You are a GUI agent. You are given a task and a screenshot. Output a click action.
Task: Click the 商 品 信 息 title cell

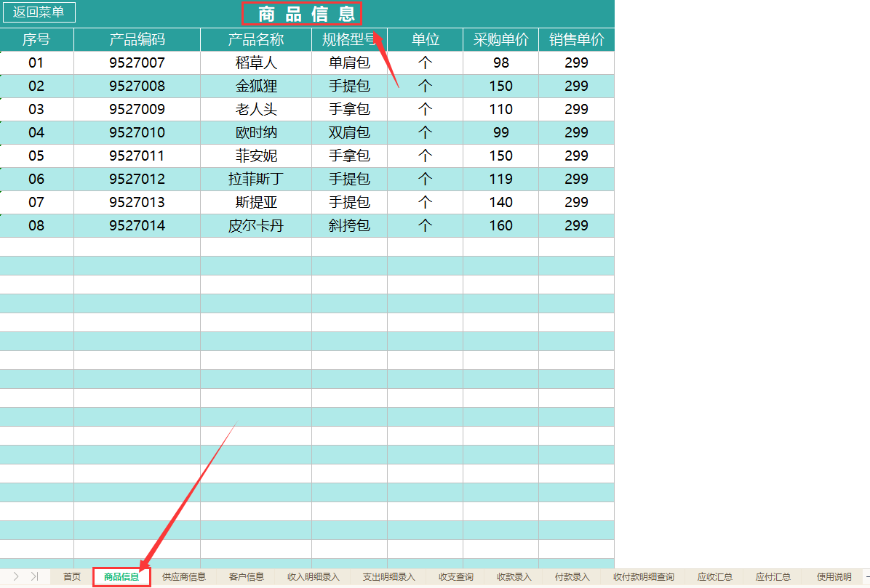coord(301,12)
